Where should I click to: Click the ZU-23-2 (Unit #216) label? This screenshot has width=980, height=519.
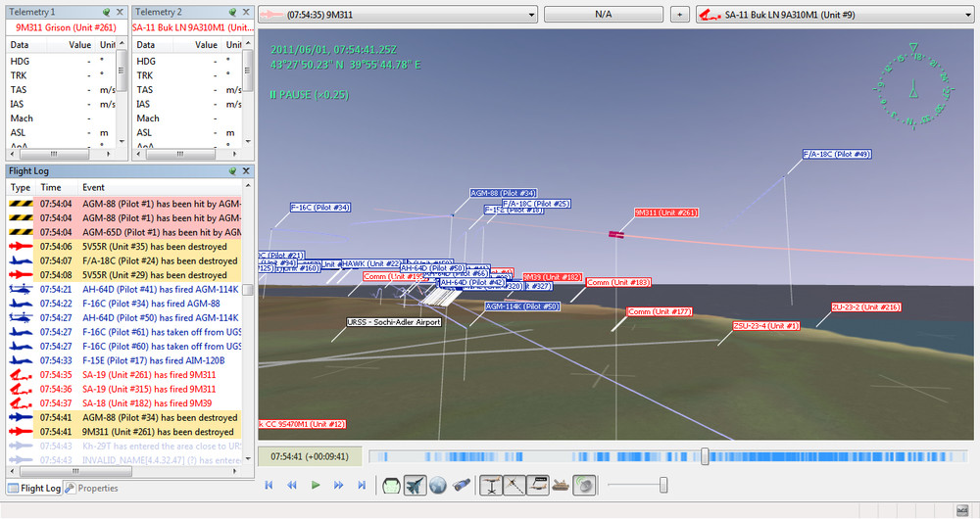[x=865, y=307]
